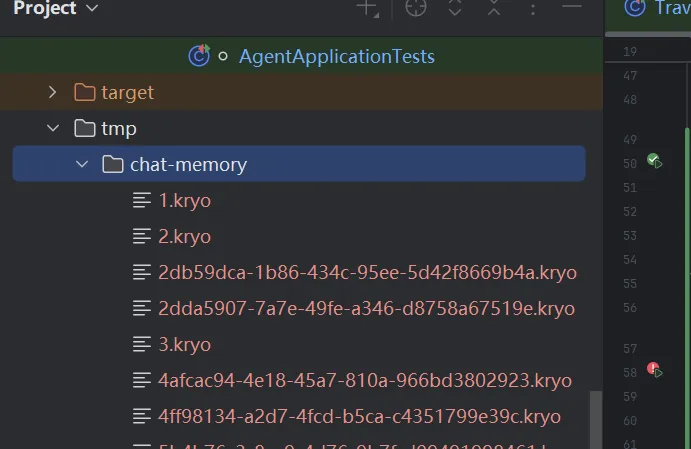Click line number 54 in gutter
Viewport: 691px width, 449px height.
click(x=630, y=260)
